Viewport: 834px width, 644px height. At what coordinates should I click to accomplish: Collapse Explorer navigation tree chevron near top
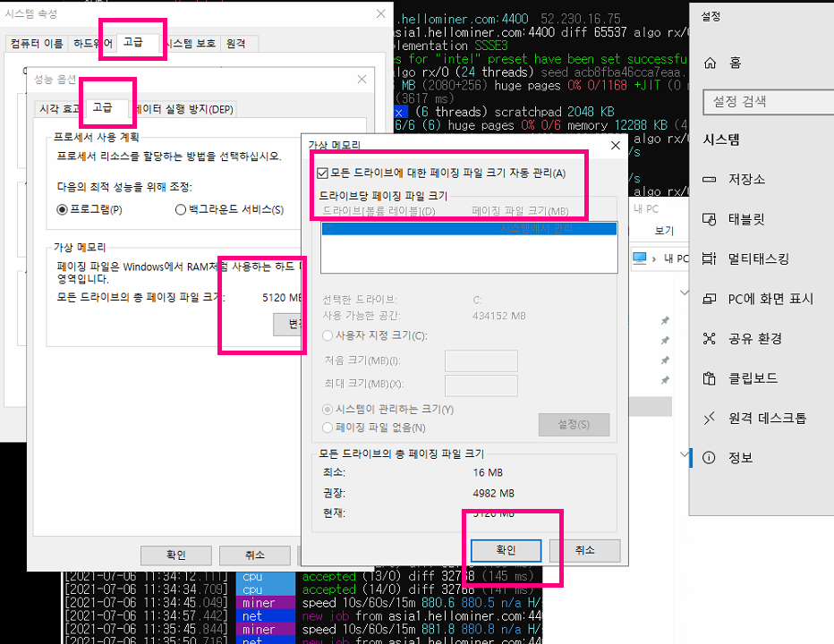click(685, 292)
